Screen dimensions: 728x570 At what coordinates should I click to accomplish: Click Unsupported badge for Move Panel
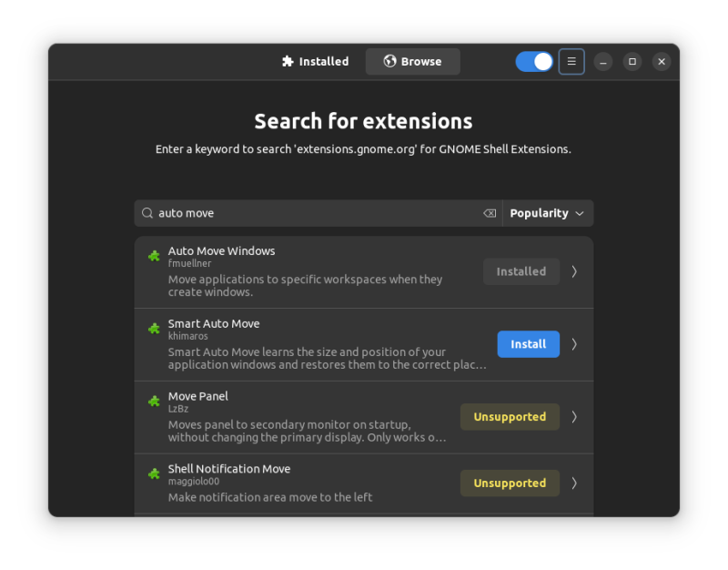(510, 417)
